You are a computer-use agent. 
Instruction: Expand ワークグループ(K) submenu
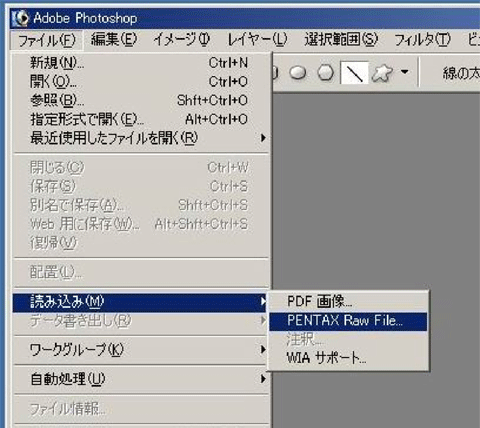point(140,350)
